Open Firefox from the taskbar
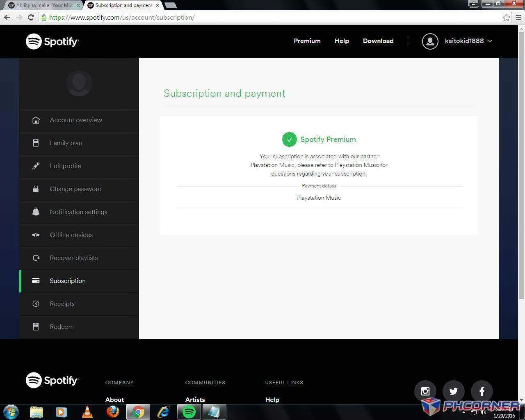 click(x=113, y=412)
